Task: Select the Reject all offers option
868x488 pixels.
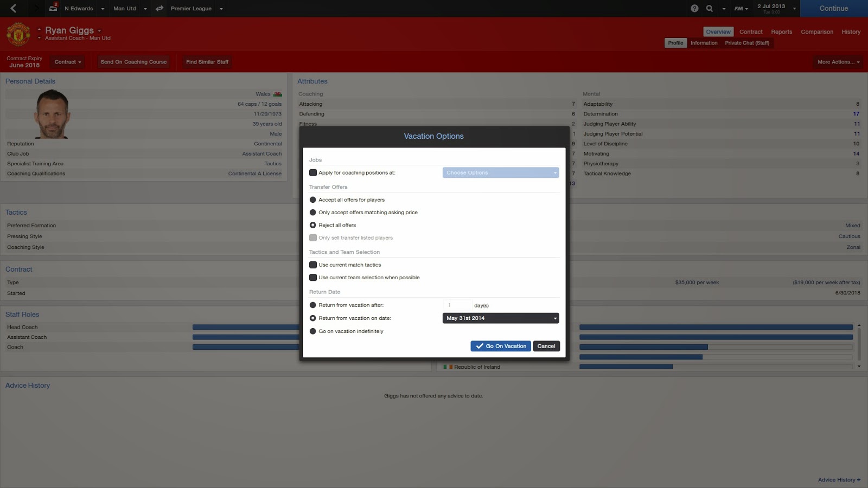Action: click(x=312, y=225)
